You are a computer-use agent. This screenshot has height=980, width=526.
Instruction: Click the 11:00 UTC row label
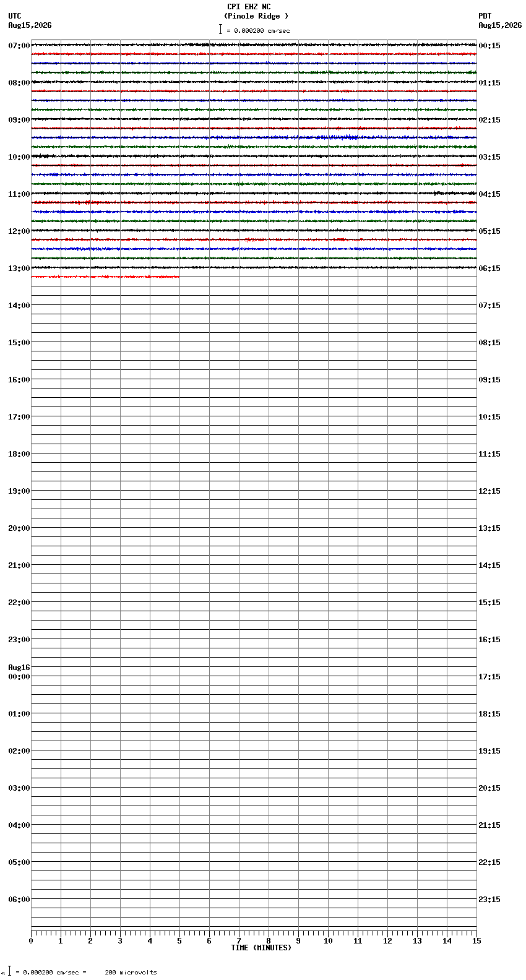pyautogui.click(x=19, y=194)
